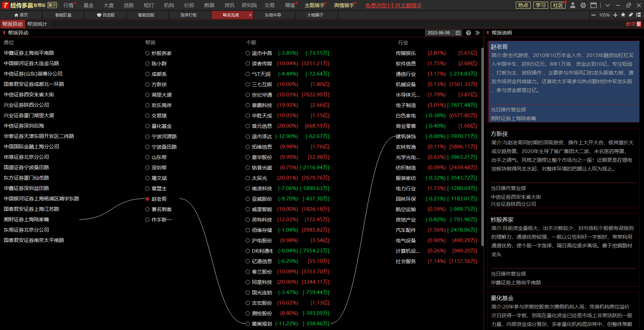The width and height of the screenshot is (644, 330).
Task: Select the 三七互娱 stock radio button
Action: (x=248, y=84)
